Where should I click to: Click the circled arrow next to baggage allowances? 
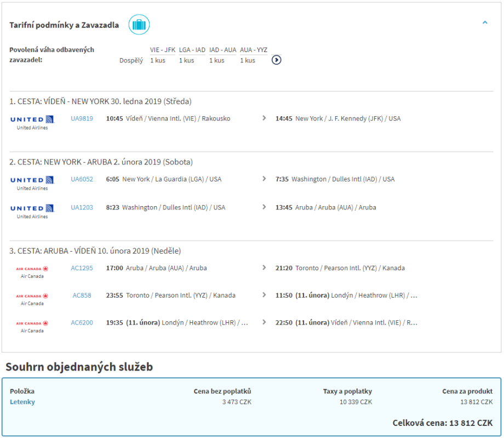pyautogui.click(x=277, y=60)
